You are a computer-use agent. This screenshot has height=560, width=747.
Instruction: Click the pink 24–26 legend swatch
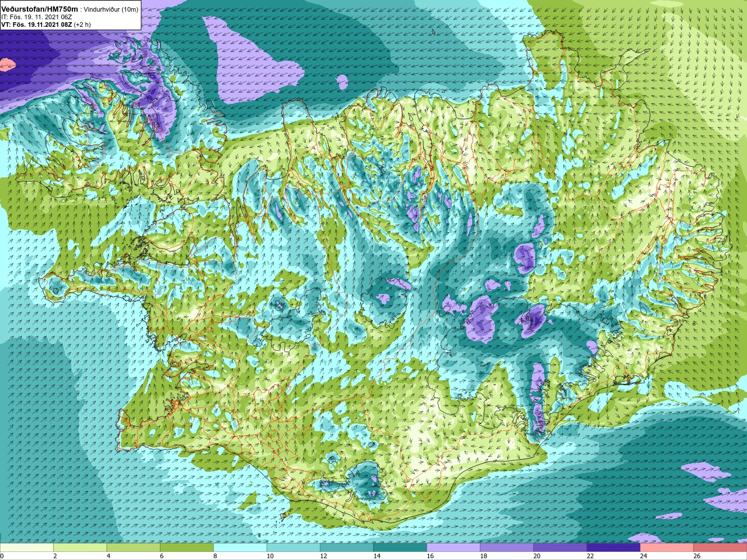pyautogui.click(x=667, y=547)
